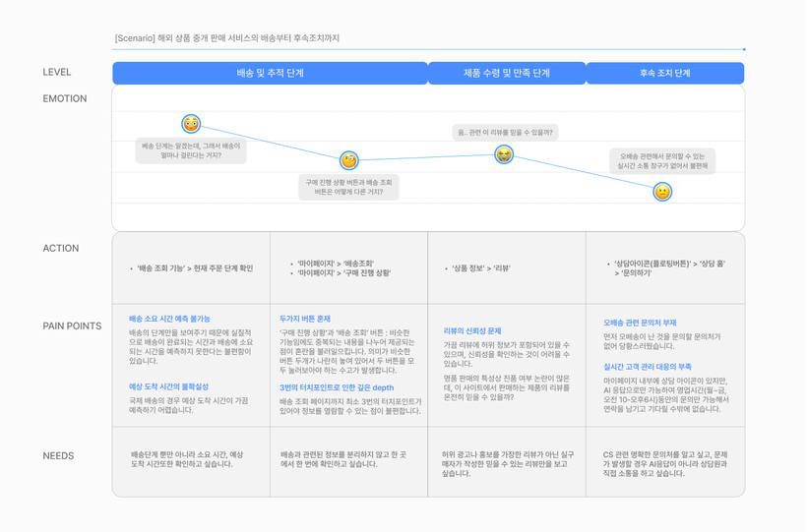Click action text ''상품 정보' > '리뷰''

[480, 268]
